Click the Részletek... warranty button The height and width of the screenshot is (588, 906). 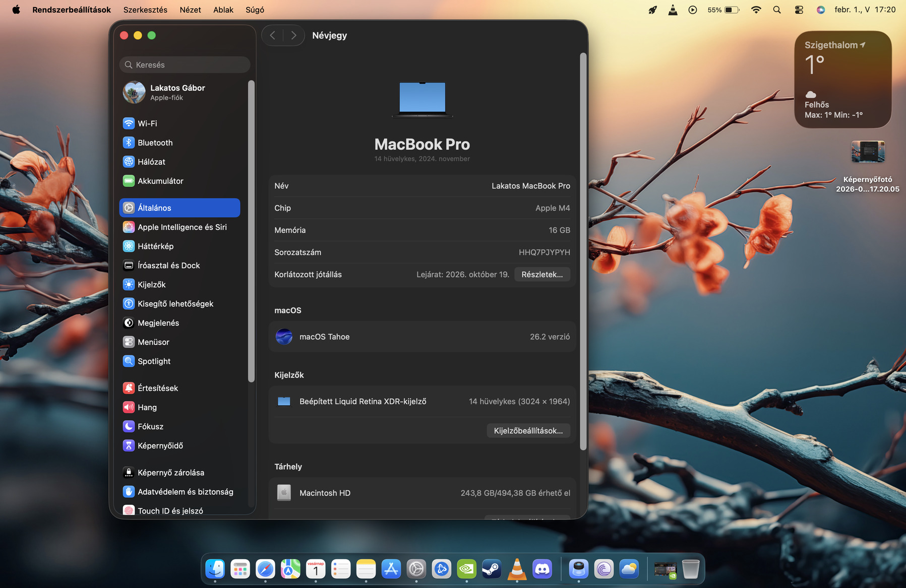click(x=542, y=275)
